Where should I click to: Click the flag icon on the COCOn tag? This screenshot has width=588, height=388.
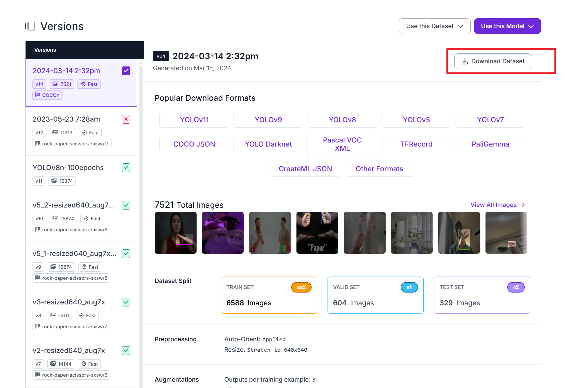click(38, 95)
